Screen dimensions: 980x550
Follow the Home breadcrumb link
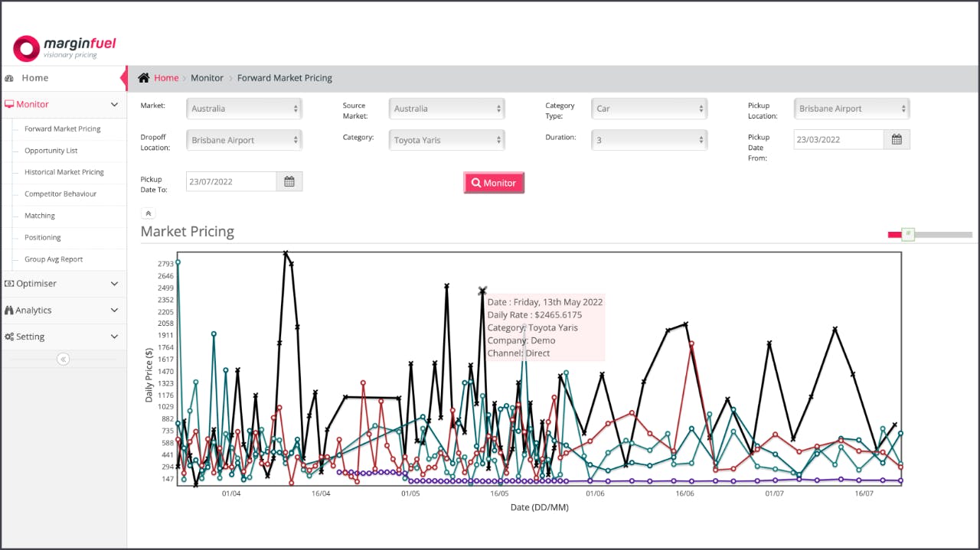[x=166, y=78]
